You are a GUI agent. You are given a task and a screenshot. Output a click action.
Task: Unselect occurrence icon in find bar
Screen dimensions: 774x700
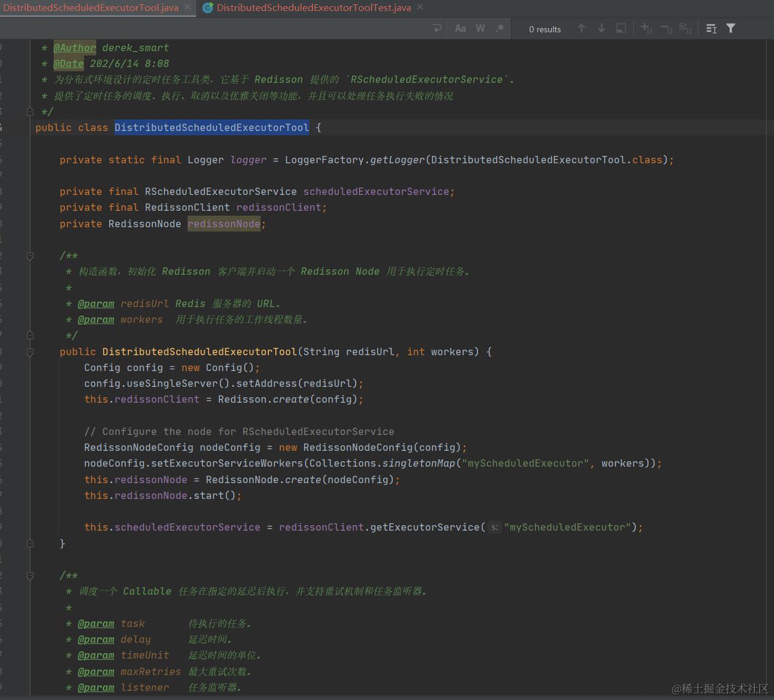coord(666,29)
